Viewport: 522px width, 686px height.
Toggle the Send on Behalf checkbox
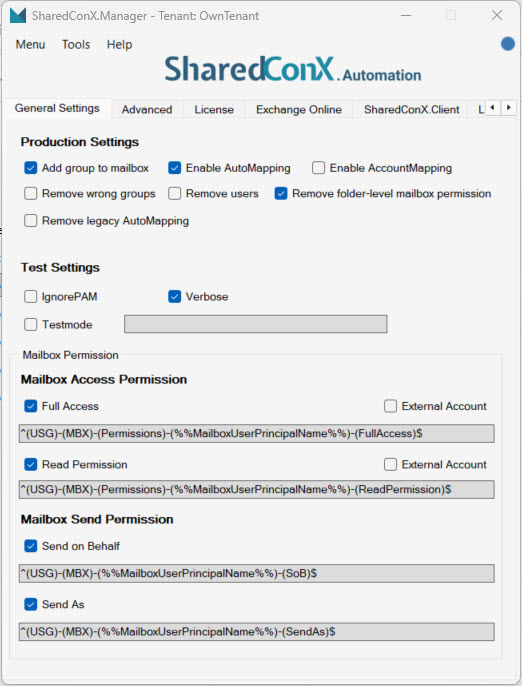pyautogui.click(x=31, y=546)
